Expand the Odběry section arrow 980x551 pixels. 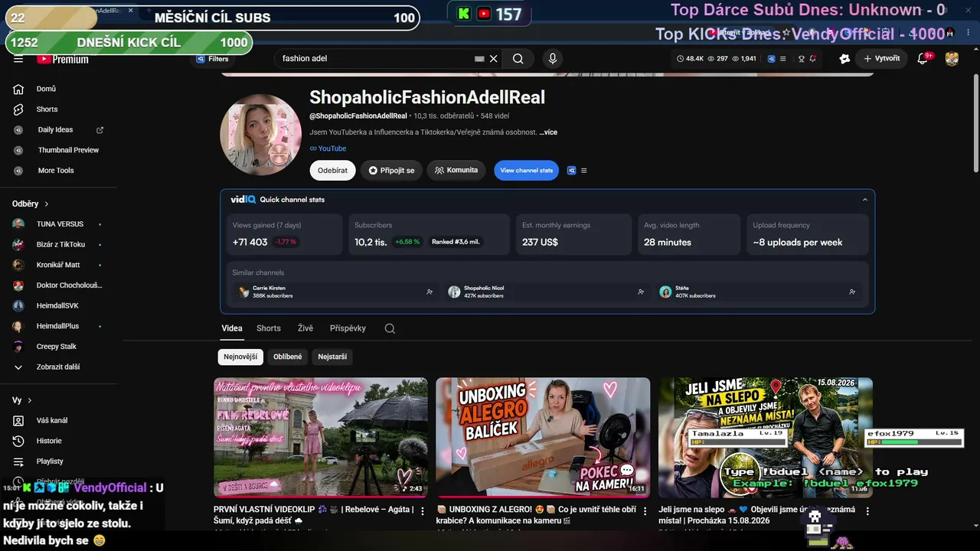click(x=47, y=204)
